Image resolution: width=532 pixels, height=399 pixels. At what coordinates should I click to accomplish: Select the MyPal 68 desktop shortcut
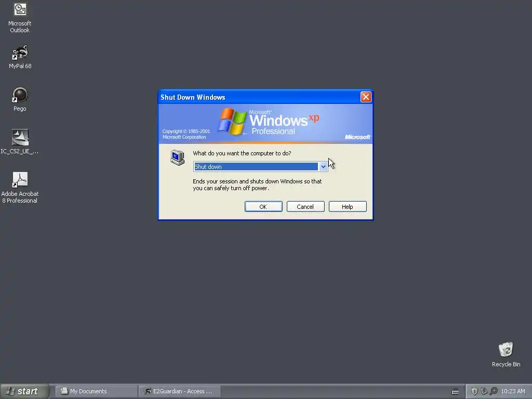point(20,57)
